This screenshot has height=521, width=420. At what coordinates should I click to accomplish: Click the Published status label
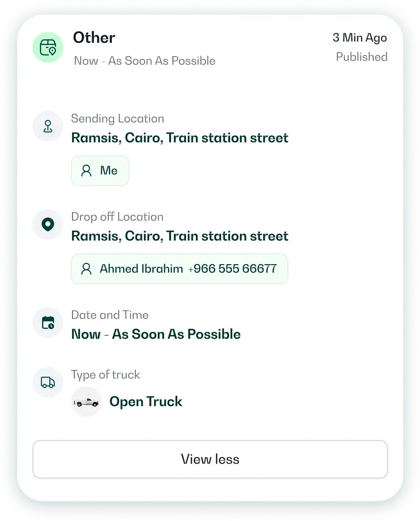coord(361,57)
